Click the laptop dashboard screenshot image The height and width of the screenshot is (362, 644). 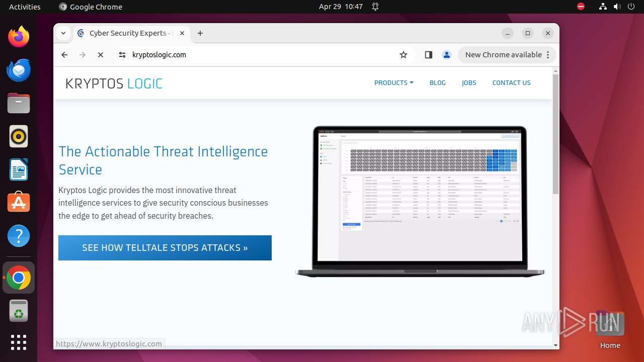(420, 202)
